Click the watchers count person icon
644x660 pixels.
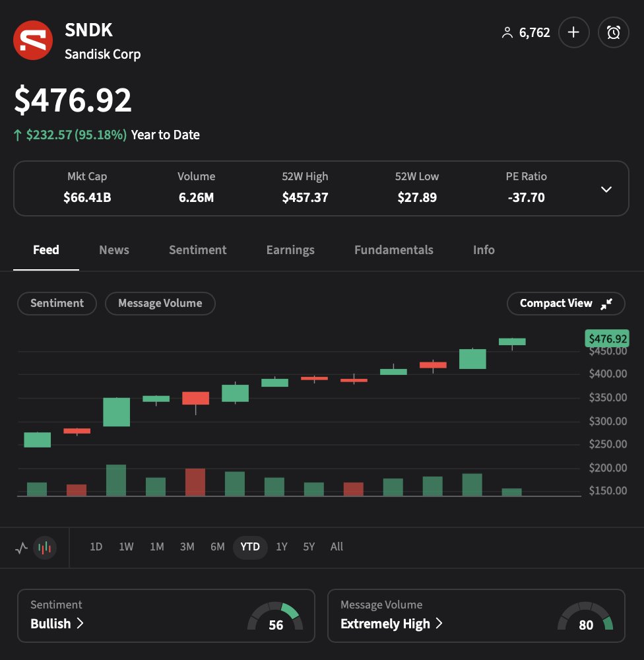(507, 32)
